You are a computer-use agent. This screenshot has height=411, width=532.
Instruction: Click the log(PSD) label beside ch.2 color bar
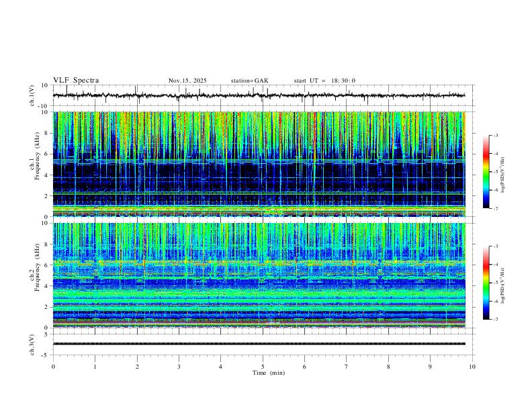point(504,285)
